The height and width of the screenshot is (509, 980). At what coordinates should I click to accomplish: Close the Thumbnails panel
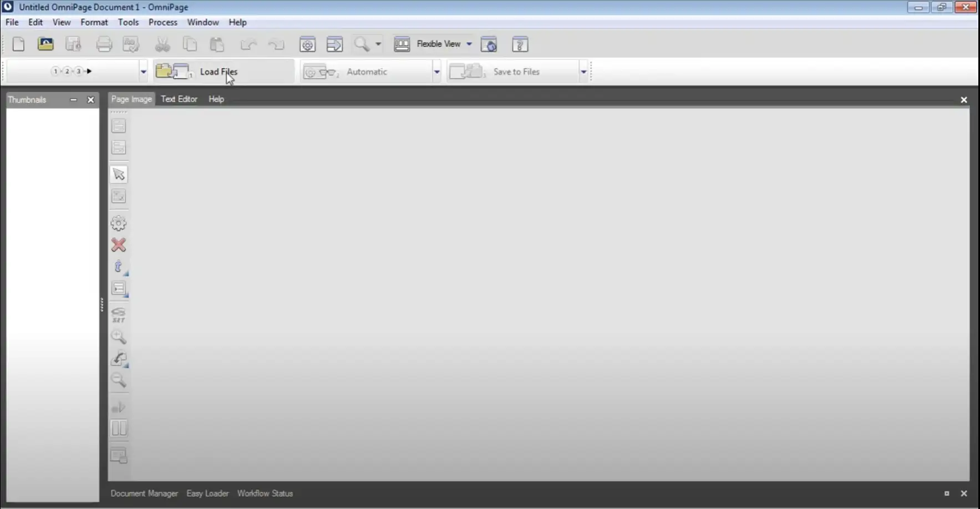[91, 100]
